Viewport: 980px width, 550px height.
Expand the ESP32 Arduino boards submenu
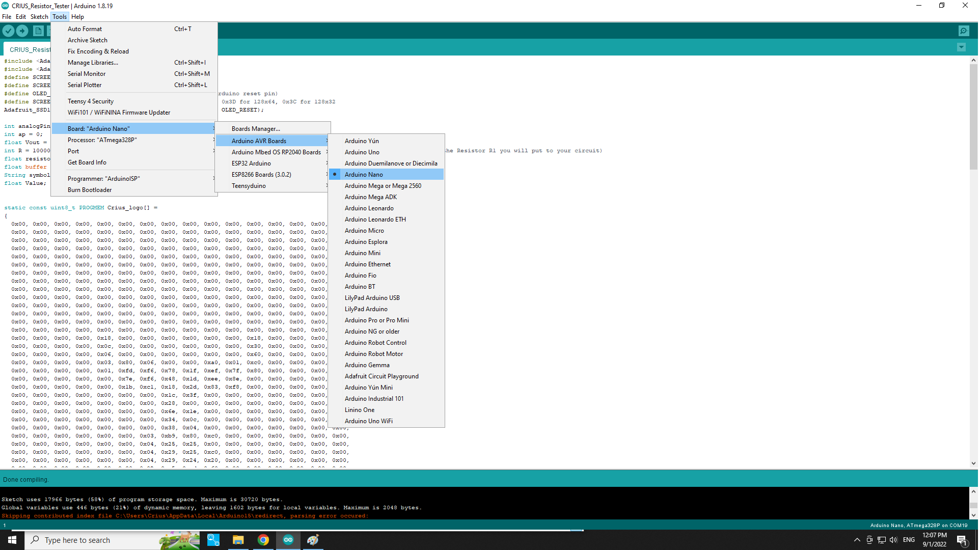[x=251, y=163]
